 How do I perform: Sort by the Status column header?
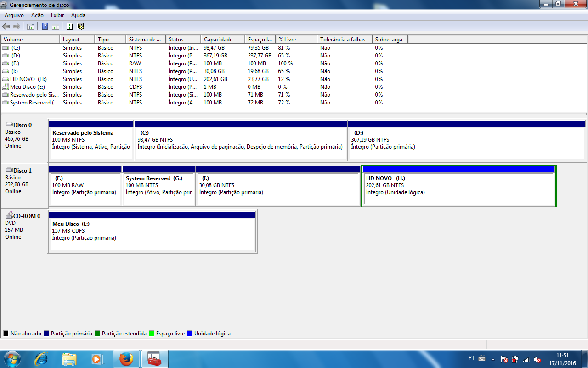click(x=183, y=40)
